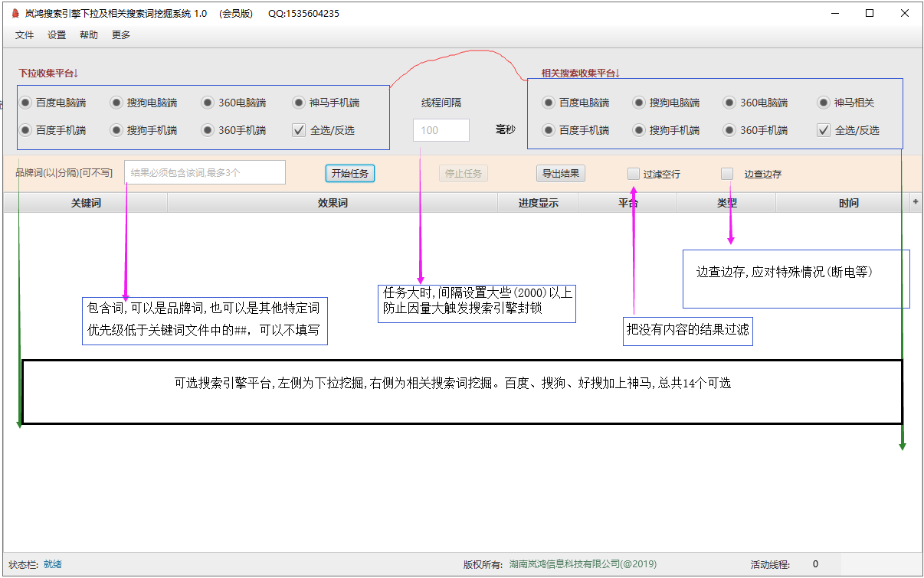Click the app logo icon in title bar

click(15, 14)
